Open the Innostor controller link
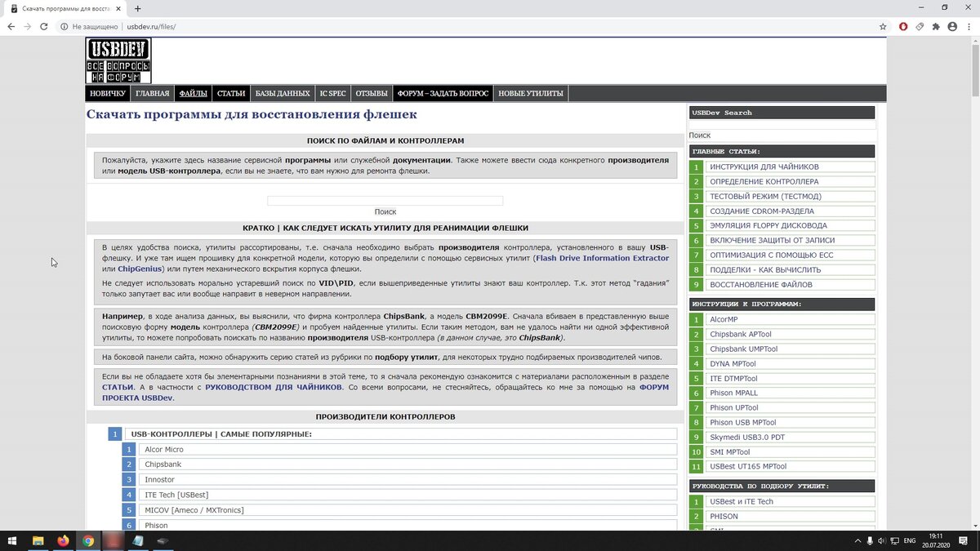The height and width of the screenshot is (551, 980). [x=408, y=479]
